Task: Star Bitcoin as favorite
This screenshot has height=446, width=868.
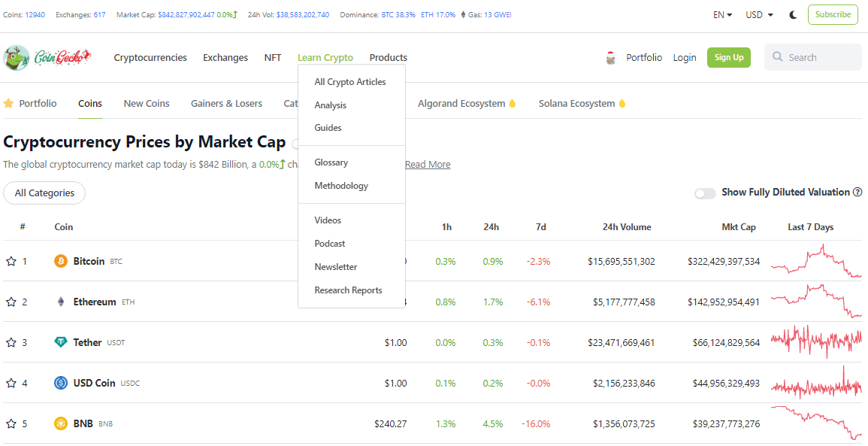Action: (11, 261)
